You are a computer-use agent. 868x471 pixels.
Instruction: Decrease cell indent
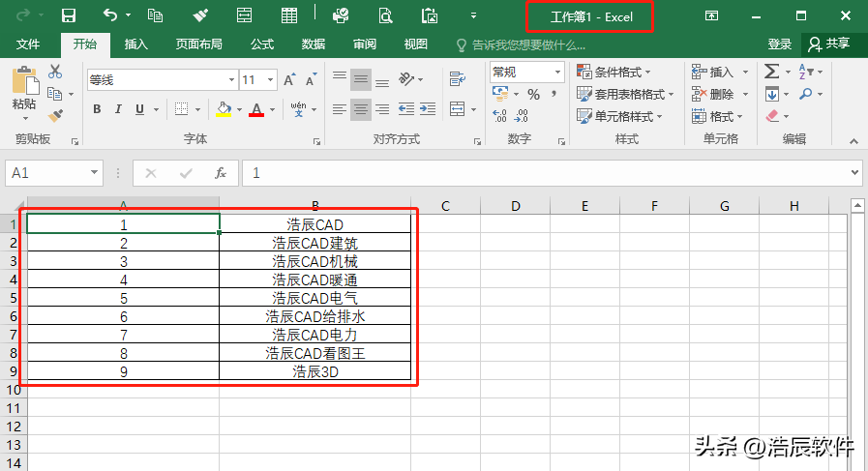tap(406, 109)
